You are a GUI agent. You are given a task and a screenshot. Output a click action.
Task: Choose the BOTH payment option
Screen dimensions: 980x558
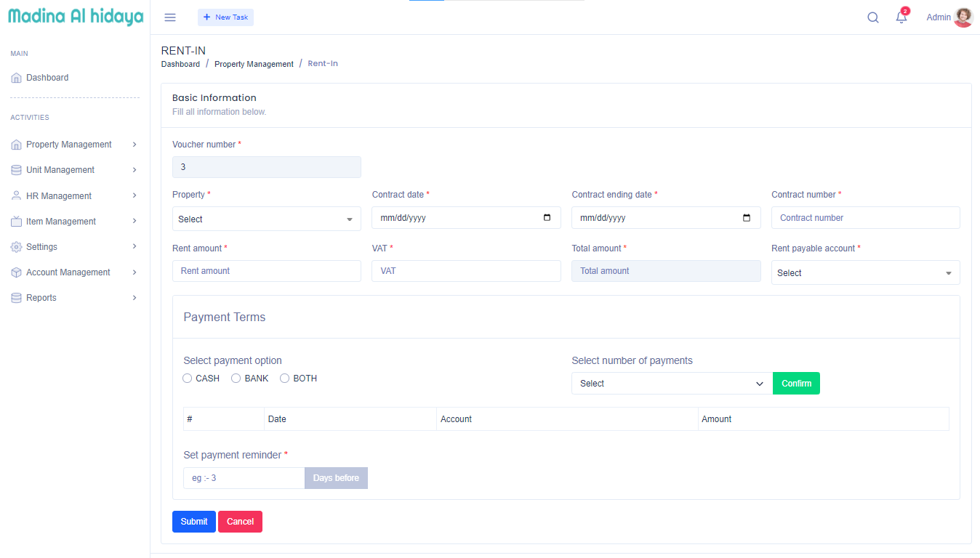pos(285,379)
